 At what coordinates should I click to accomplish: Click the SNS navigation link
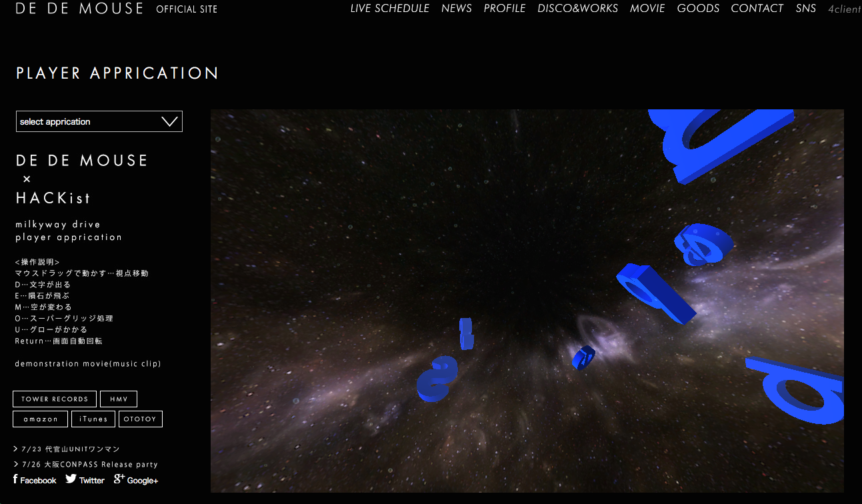point(806,9)
